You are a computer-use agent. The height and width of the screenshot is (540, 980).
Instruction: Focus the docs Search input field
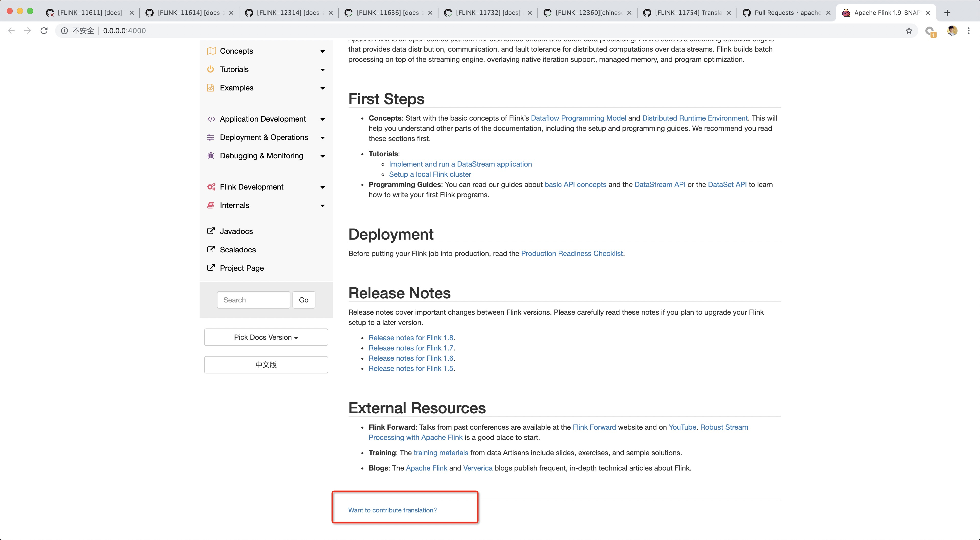pyautogui.click(x=253, y=300)
